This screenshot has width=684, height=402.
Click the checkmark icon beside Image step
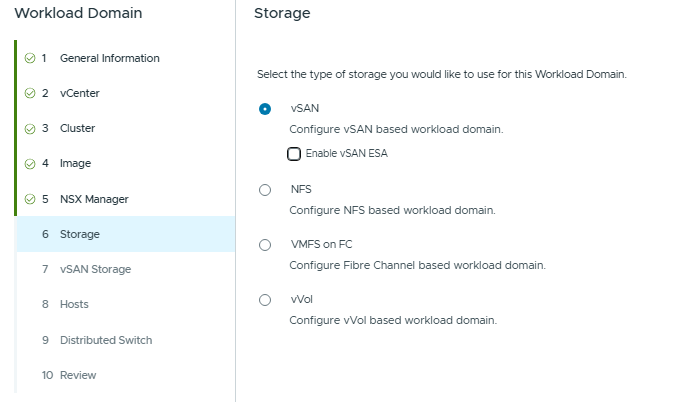(29, 163)
